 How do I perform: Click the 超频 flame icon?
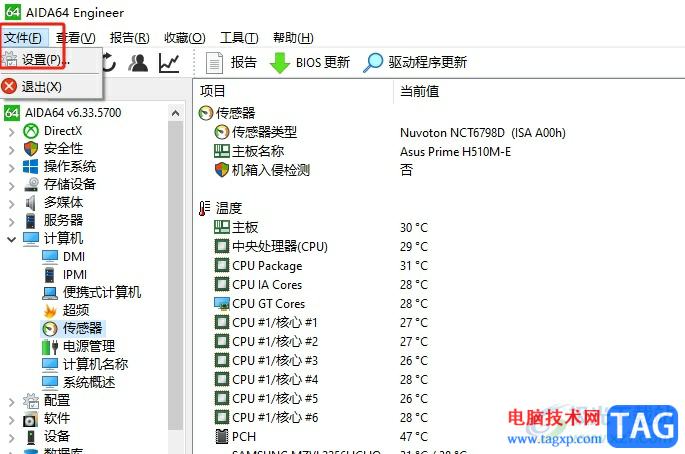50,311
